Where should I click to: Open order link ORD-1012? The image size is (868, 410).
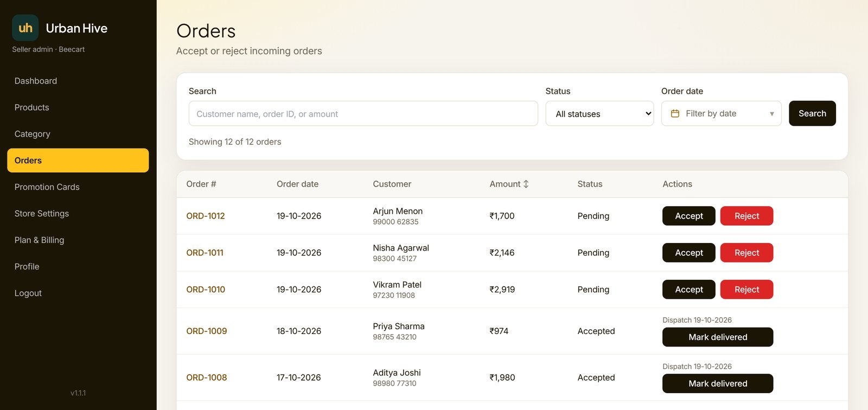tap(206, 216)
